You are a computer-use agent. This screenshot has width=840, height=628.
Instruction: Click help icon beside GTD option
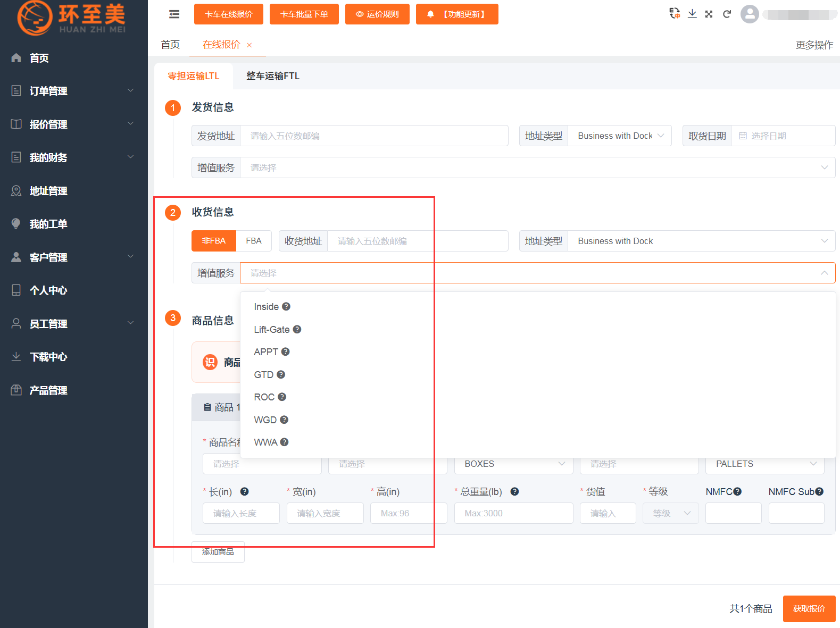click(281, 374)
